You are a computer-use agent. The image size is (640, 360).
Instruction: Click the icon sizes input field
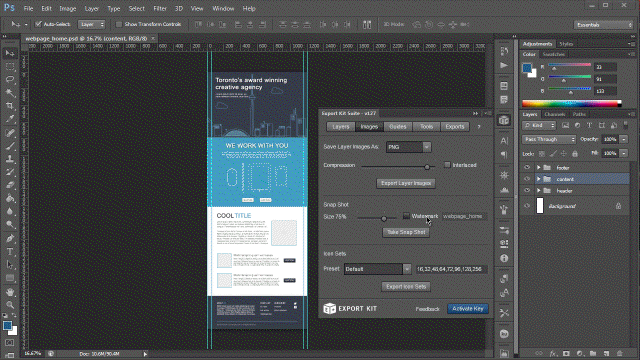coord(451,269)
